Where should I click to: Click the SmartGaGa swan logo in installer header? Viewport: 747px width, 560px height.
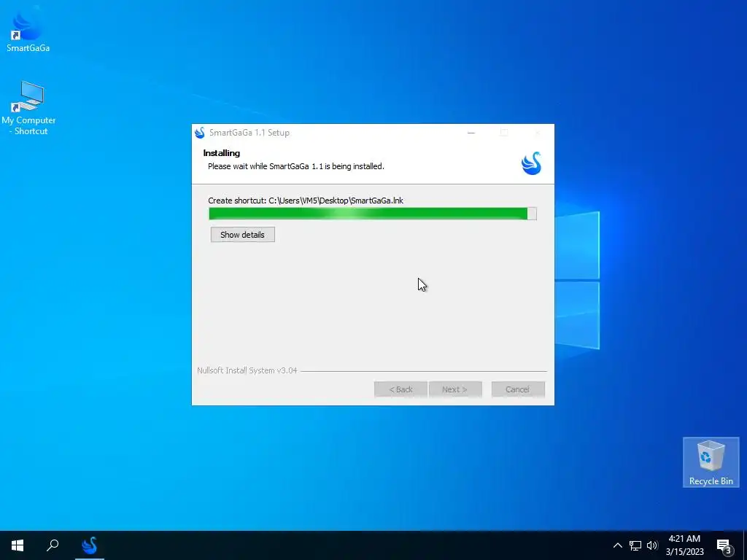point(531,163)
